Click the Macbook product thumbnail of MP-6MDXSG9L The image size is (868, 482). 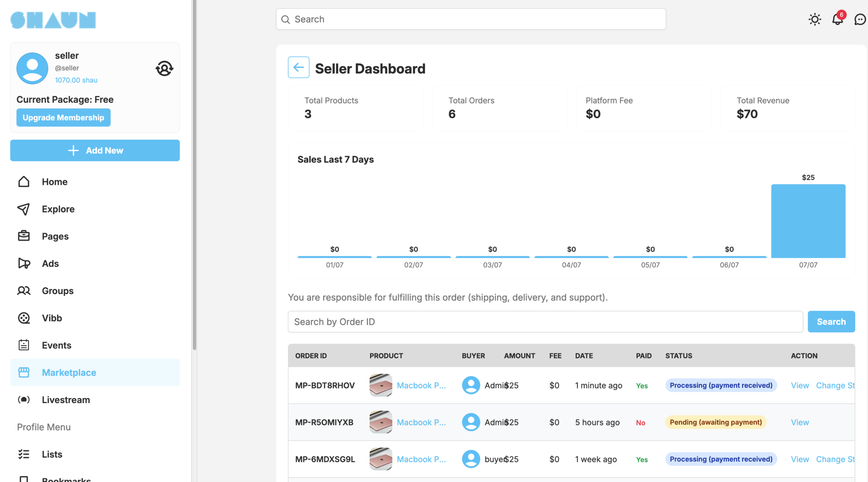(x=380, y=459)
